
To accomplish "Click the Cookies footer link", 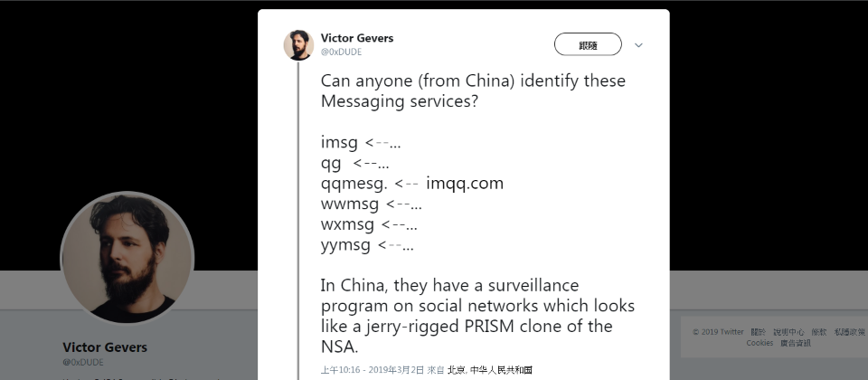I will pos(759,343).
